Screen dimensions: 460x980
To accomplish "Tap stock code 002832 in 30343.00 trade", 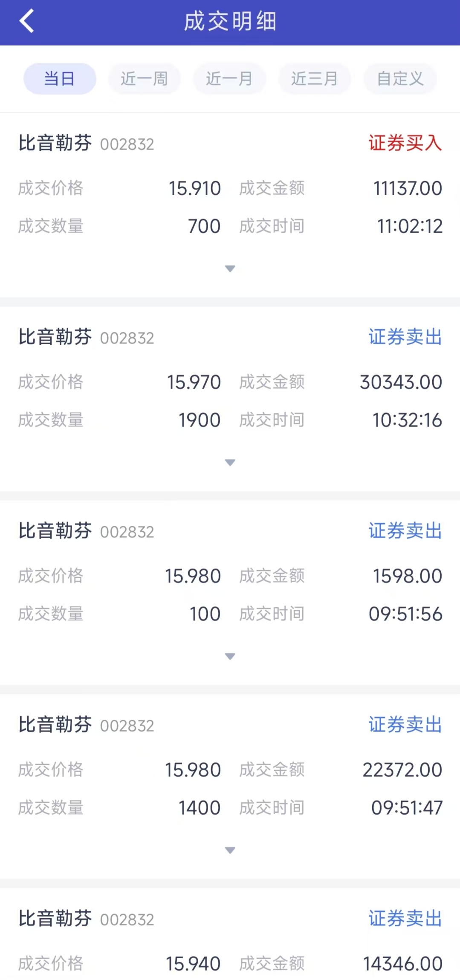I will pyautogui.click(x=127, y=338).
